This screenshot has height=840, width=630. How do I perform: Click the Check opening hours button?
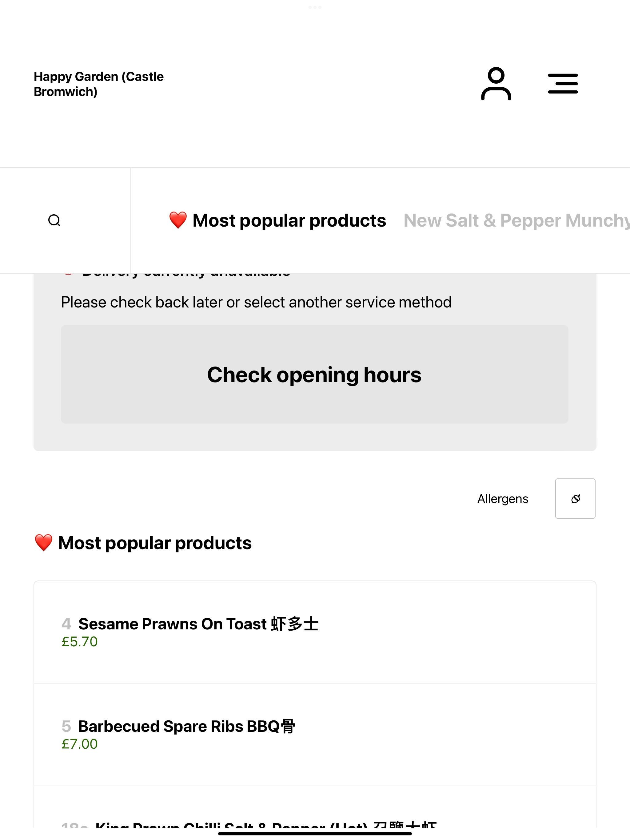[x=315, y=374]
